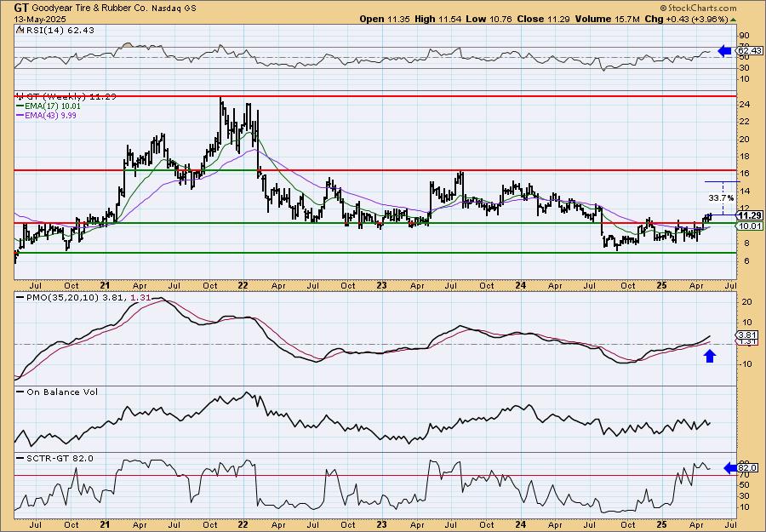The height and width of the screenshot is (532, 766).
Task: Click the Close 11.29 header value
Action: 544,19
